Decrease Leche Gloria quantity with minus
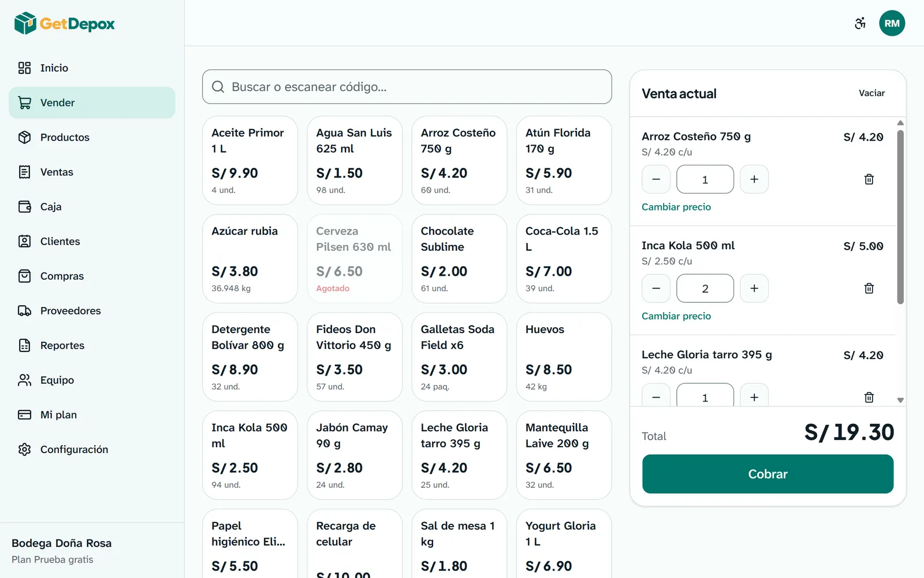The height and width of the screenshot is (578, 924). (x=656, y=396)
